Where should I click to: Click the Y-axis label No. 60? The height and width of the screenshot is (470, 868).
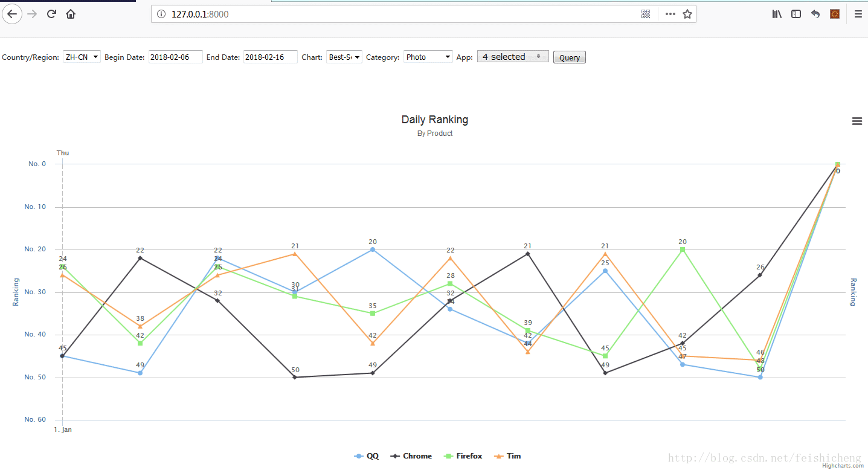click(x=35, y=419)
